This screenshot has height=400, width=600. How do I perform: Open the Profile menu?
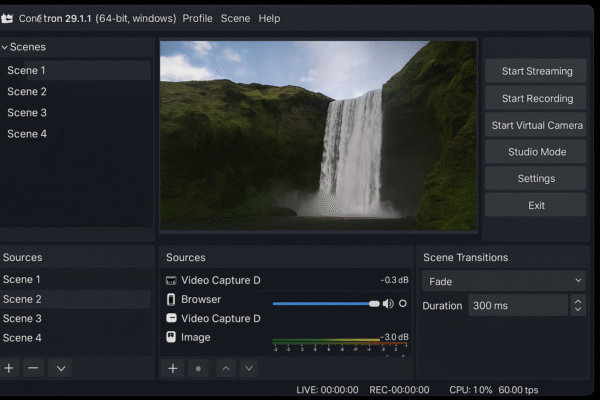pos(197,18)
